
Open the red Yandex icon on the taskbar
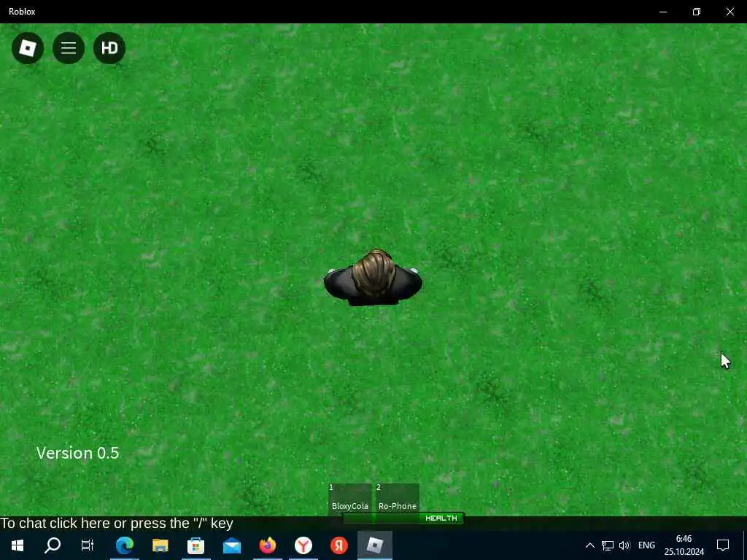[339, 545]
